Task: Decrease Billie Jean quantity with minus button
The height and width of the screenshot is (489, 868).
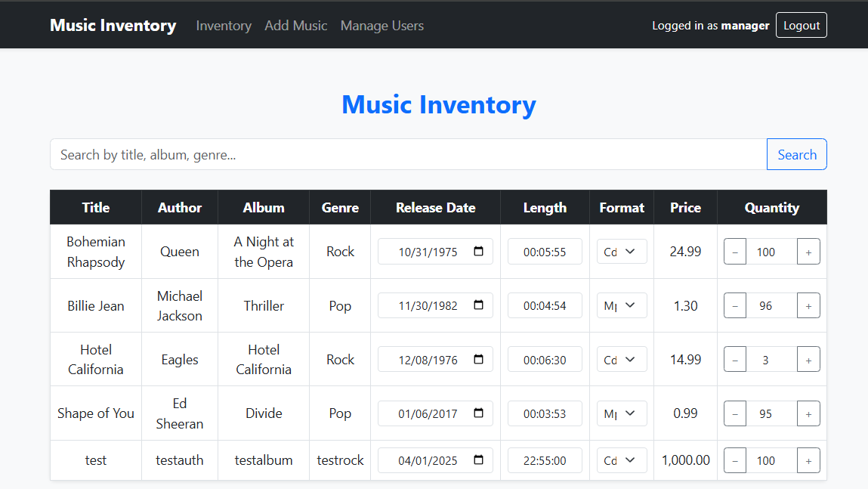Action: (735, 306)
